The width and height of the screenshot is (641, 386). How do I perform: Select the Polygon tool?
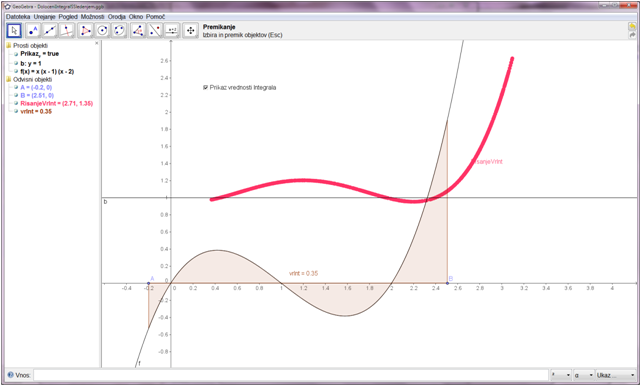(85, 31)
